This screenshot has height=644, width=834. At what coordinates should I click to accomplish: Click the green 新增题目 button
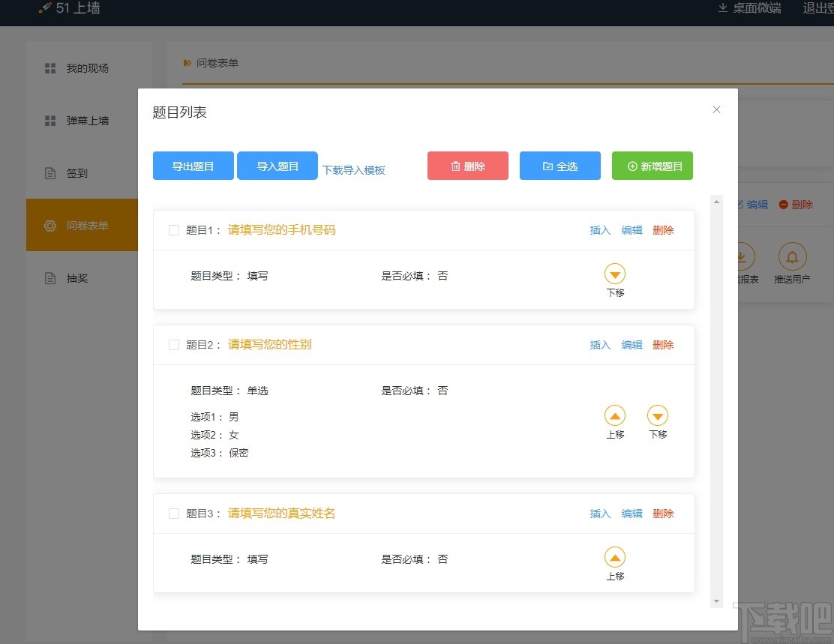(652, 166)
